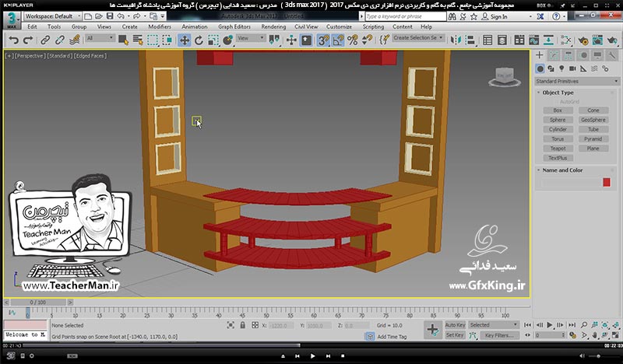Viewport: 623px width, 364px height.
Task: Activate the Select and Scale tool
Action: (x=213, y=40)
